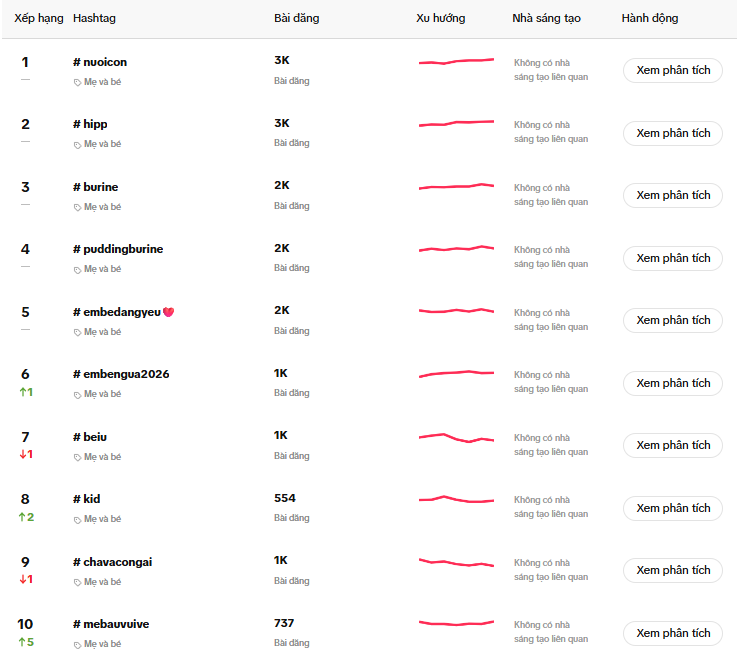The width and height of the screenshot is (737, 668).
Task: Click the red down arrow under rank 7
Action: pyautogui.click(x=22, y=454)
